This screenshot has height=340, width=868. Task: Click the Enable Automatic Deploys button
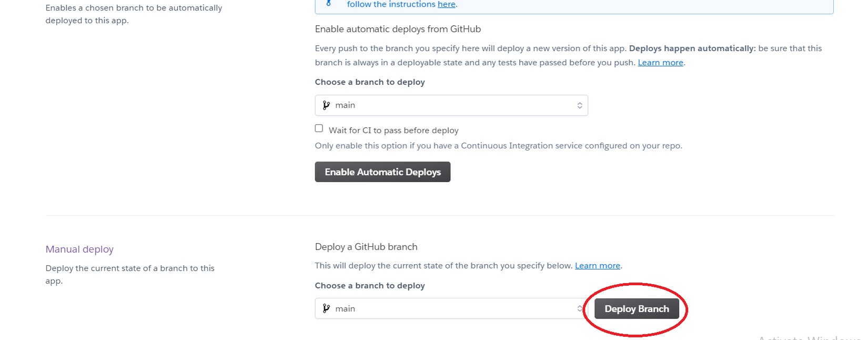[382, 172]
